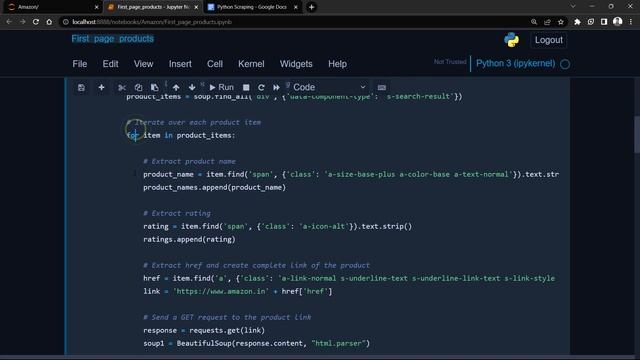Open the Widgets menu
Image resolution: width=640 pixels, height=360 pixels.
pyautogui.click(x=296, y=64)
